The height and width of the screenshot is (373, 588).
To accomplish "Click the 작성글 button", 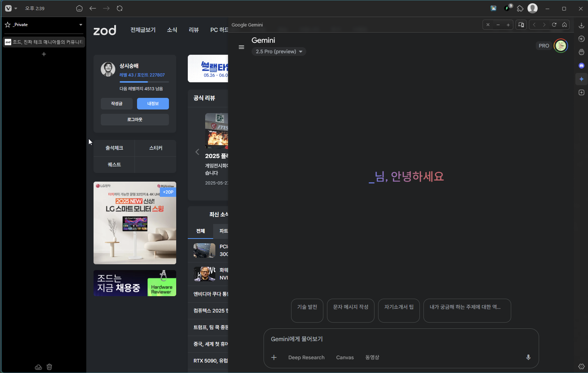I will (117, 104).
